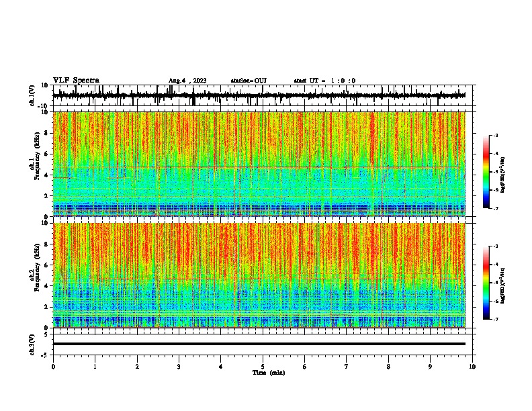Viewport: 532px width, 411px height.
Task: Click the "-3" label on ch.2 color scale
Action: pyautogui.click(x=495, y=246)
